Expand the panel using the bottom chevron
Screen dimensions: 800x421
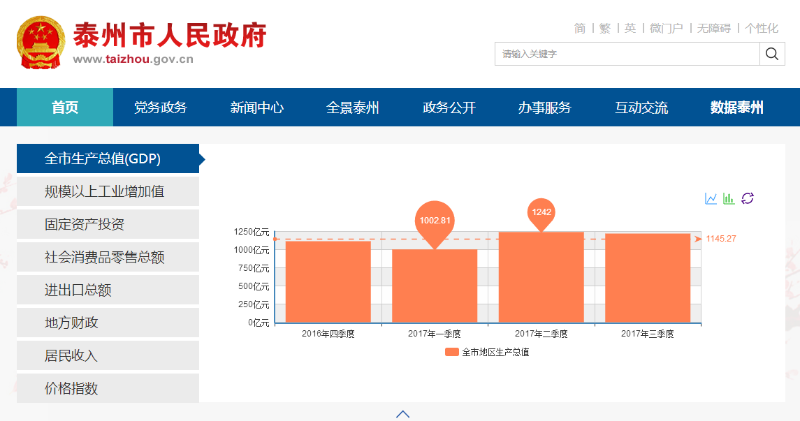tap(402, 413)
